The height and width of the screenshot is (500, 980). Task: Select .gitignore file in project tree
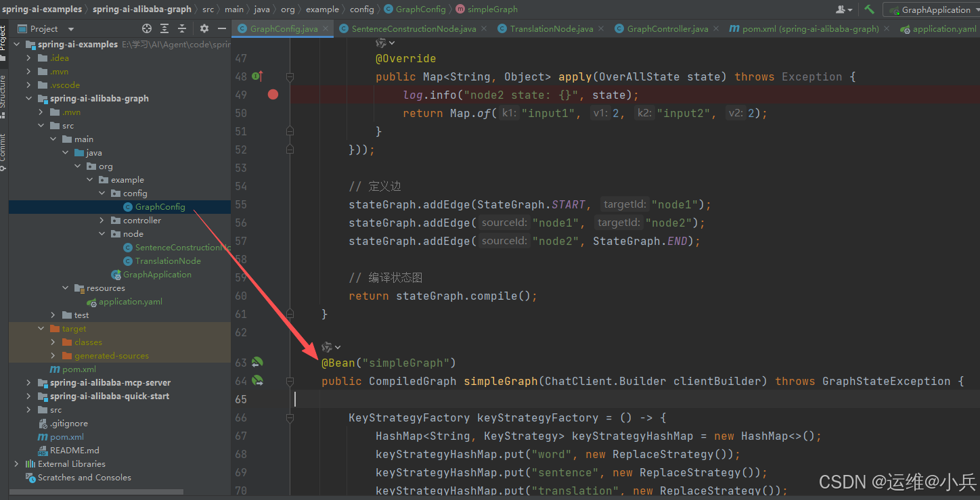coord(68,423)
